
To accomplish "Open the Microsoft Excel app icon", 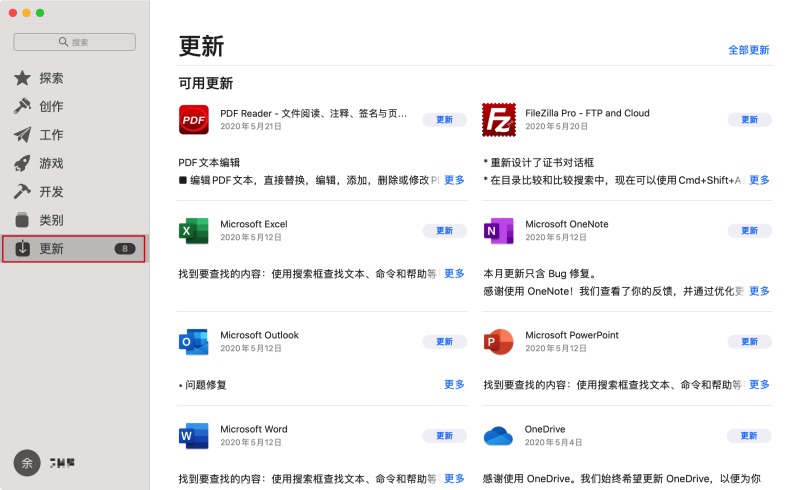I will pyautogui.click(x=194, y=231).
